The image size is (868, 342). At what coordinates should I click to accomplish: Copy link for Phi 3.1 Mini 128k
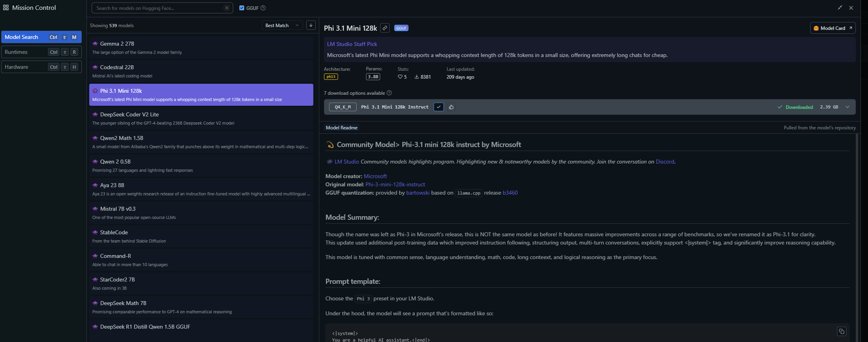click(x=385, y=28)
